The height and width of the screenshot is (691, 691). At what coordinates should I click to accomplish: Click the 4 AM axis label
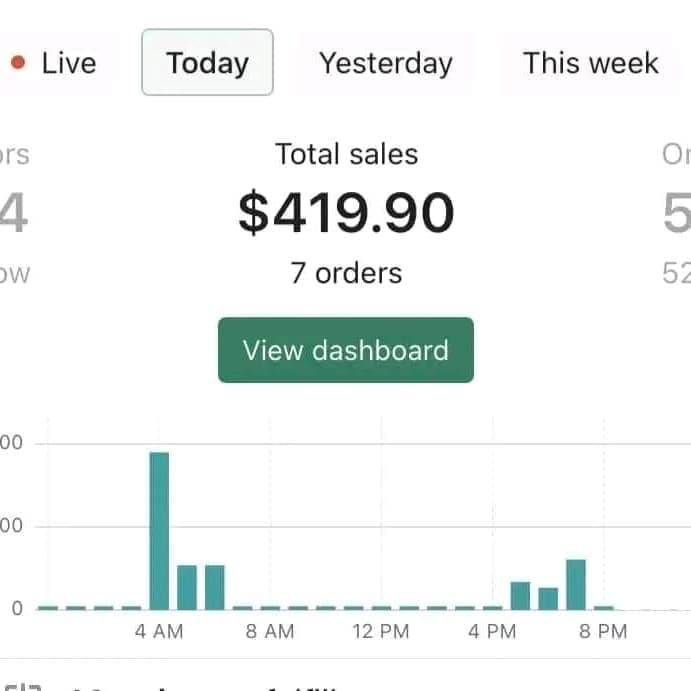click(159, 632)
